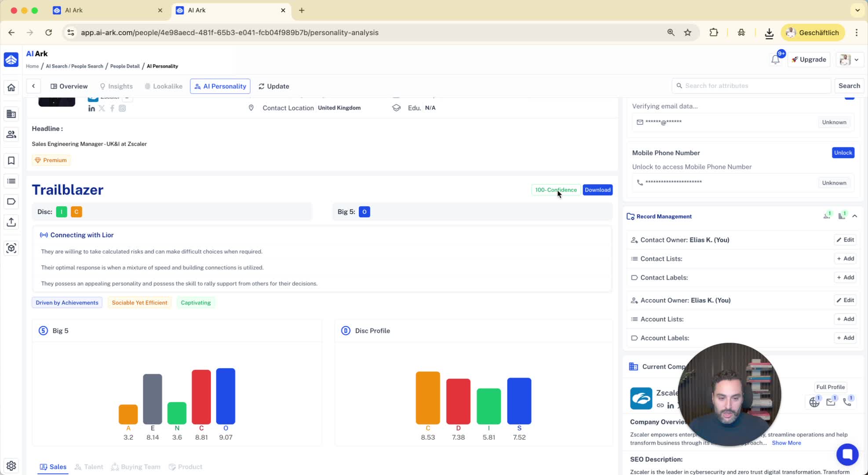Add a contact list entry
Image resolution: width=868 pixels, height=475 pixels.
tap(845, 259)
